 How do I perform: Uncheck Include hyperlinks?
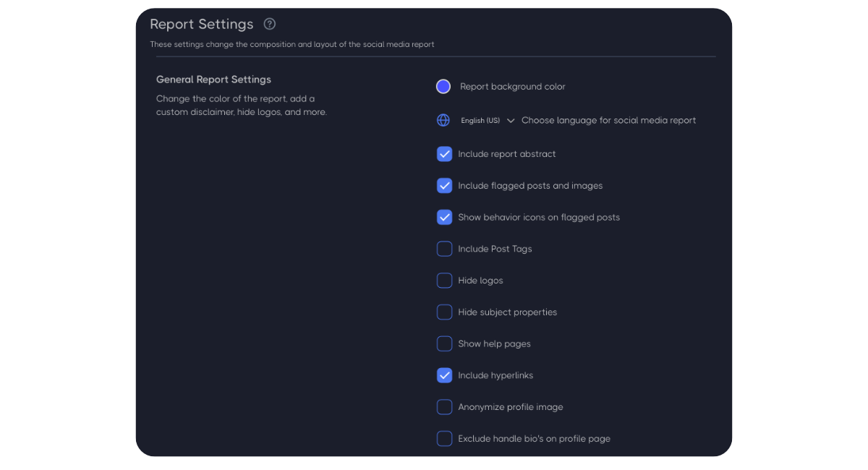[x=444, y=375]
